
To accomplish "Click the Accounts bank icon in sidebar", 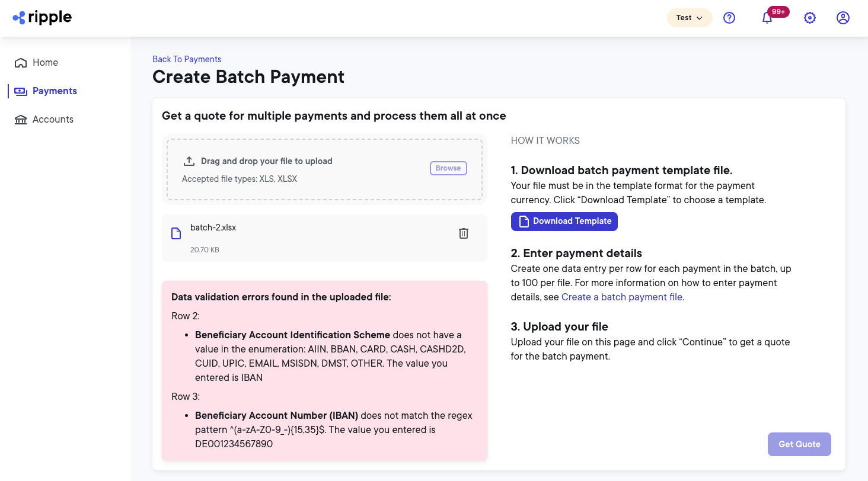I will [21, 119].
